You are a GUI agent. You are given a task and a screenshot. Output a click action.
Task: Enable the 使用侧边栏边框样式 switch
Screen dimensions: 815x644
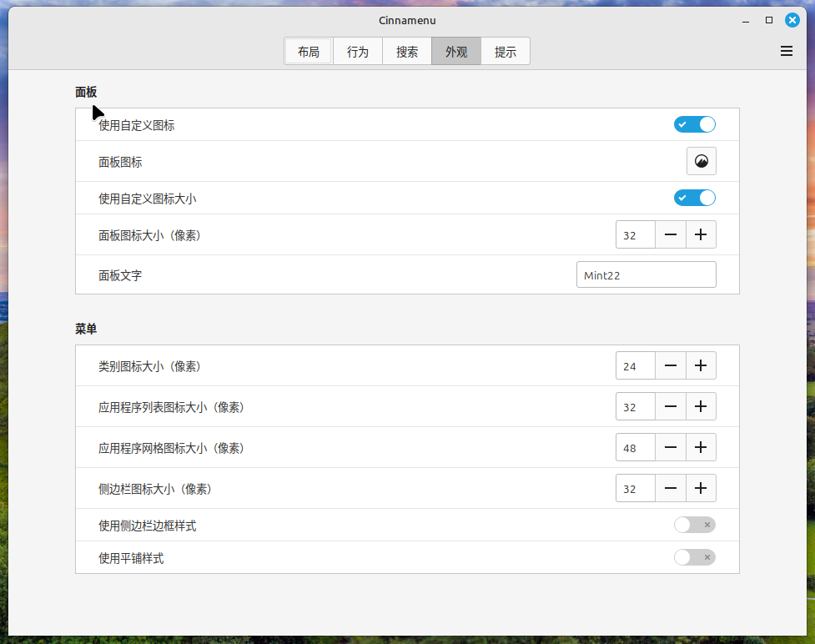(694, 525)
